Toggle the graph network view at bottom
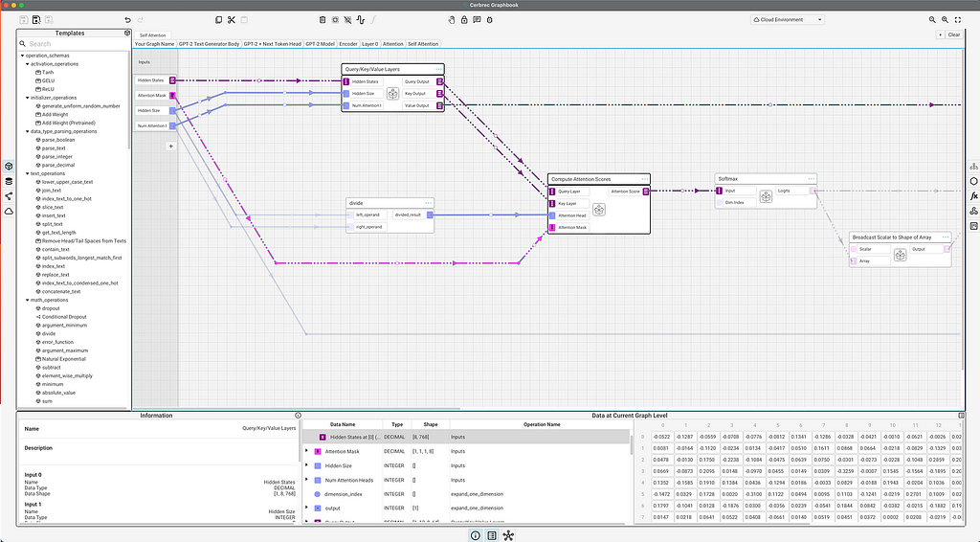Image resolution: width=980 pixels, height=542 pixels. (508, 535)
